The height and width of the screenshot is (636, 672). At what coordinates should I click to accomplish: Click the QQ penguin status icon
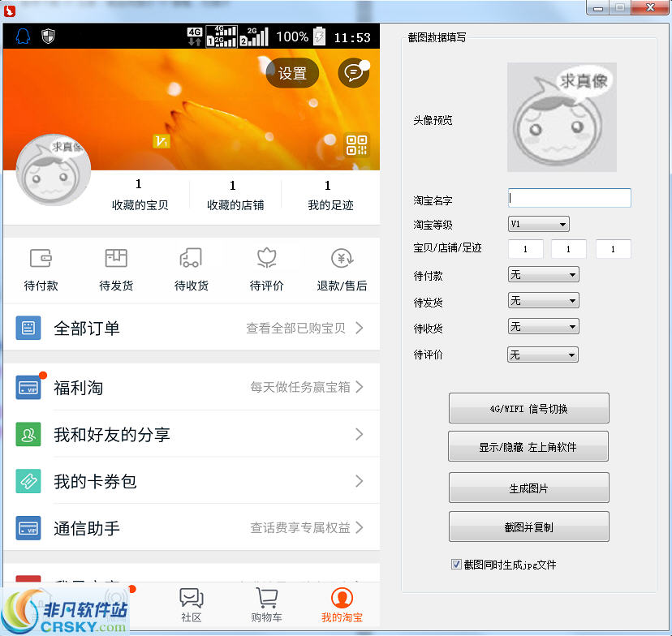click(x=23, y=36)
